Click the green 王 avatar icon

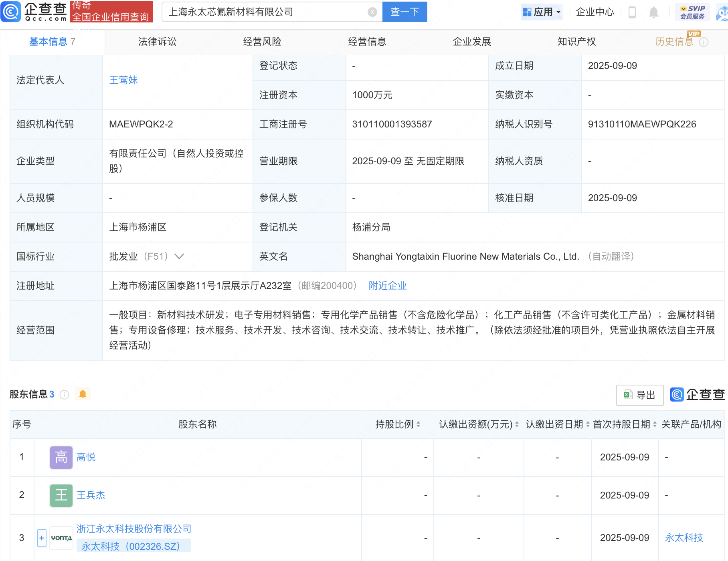tap(61, 495)
